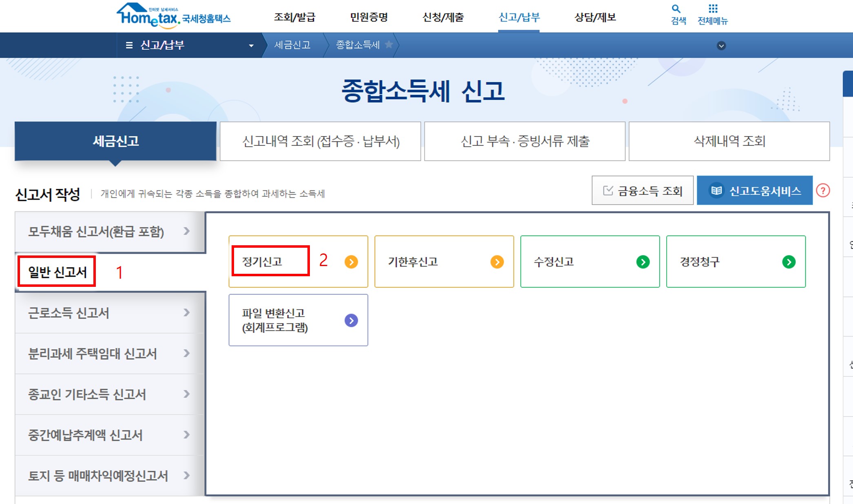Open the search magnifier icon
This screenshot has width=853, height=504.
(x=676, y=9)
